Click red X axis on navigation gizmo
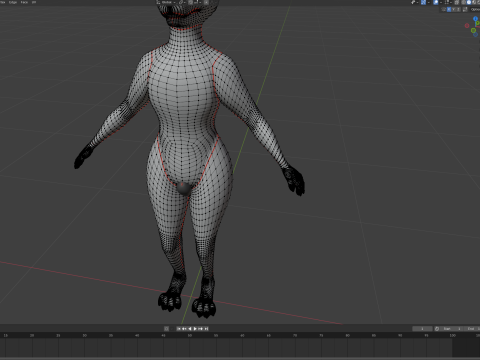480x360 pixels. click(467, 26)
